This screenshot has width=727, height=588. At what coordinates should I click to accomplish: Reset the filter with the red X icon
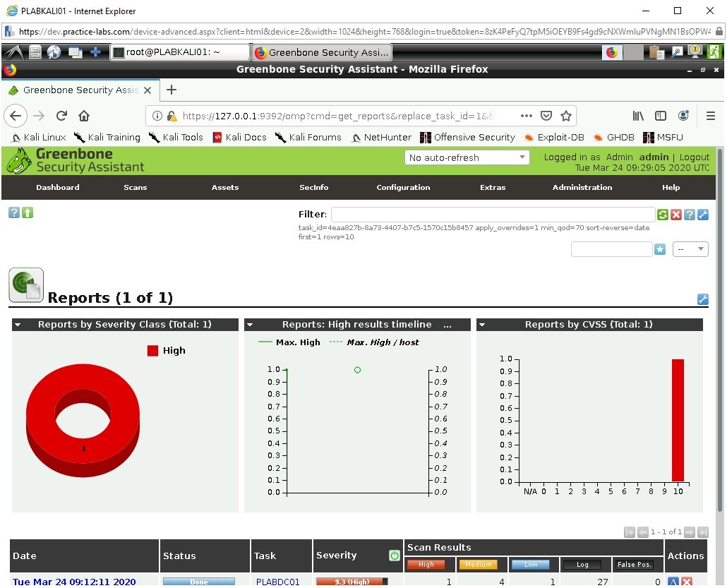point(676,215)
